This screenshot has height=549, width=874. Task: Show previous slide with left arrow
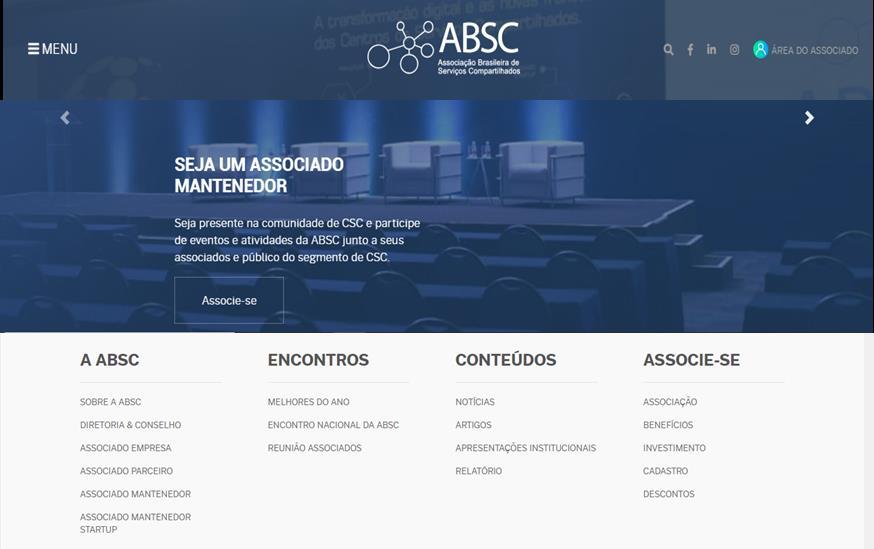point(65,118)
